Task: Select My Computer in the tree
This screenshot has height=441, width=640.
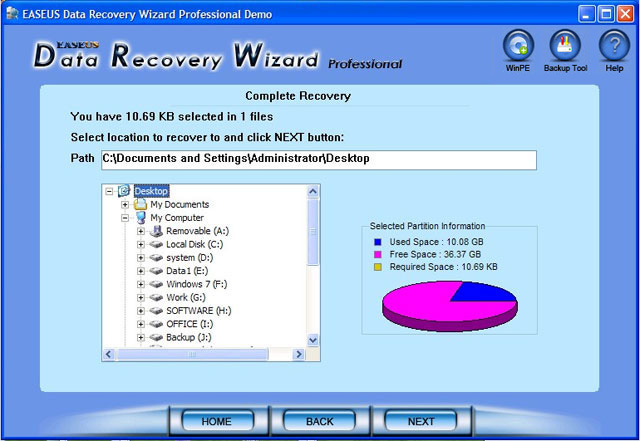Action: (x=177, y=218)
